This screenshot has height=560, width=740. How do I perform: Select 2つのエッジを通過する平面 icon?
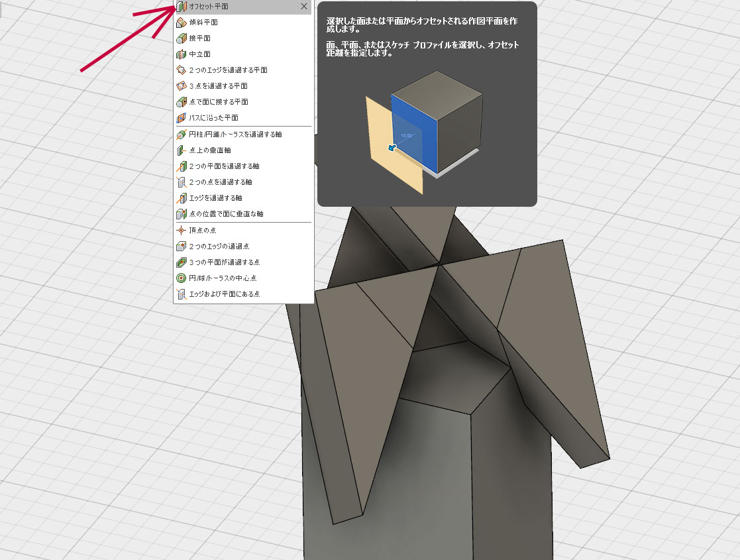point(182,70)
